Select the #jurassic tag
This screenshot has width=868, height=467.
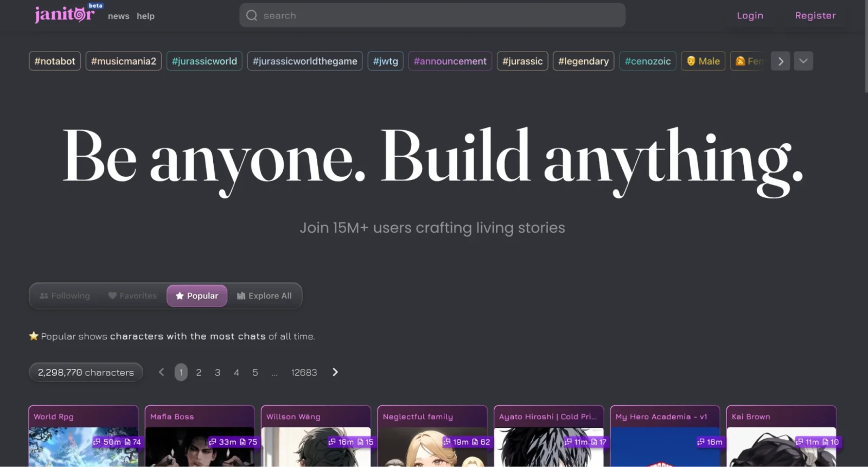pyautogui.click(x=522, y=61)
